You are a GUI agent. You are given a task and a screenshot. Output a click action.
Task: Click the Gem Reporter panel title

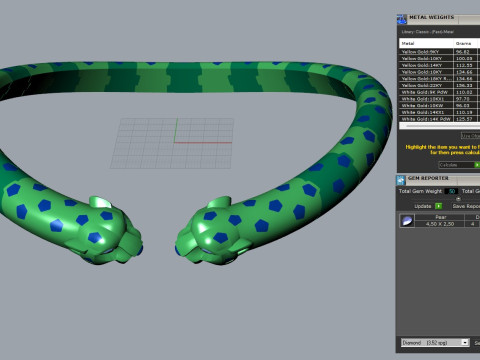[428, 178]
